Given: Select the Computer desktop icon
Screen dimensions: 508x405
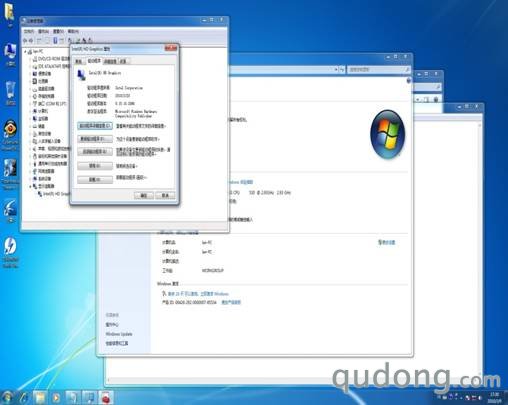Looking at the screenshot, I should 10,54.
